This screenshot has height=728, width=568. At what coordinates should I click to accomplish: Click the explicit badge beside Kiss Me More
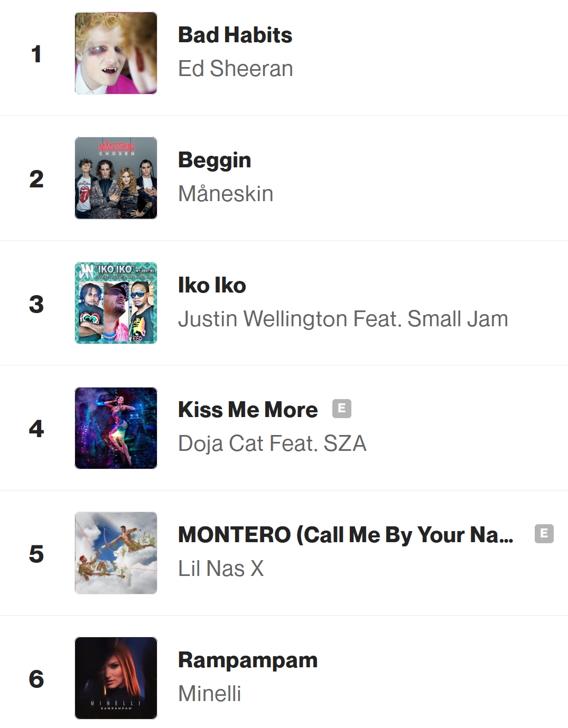coord(342,408)
